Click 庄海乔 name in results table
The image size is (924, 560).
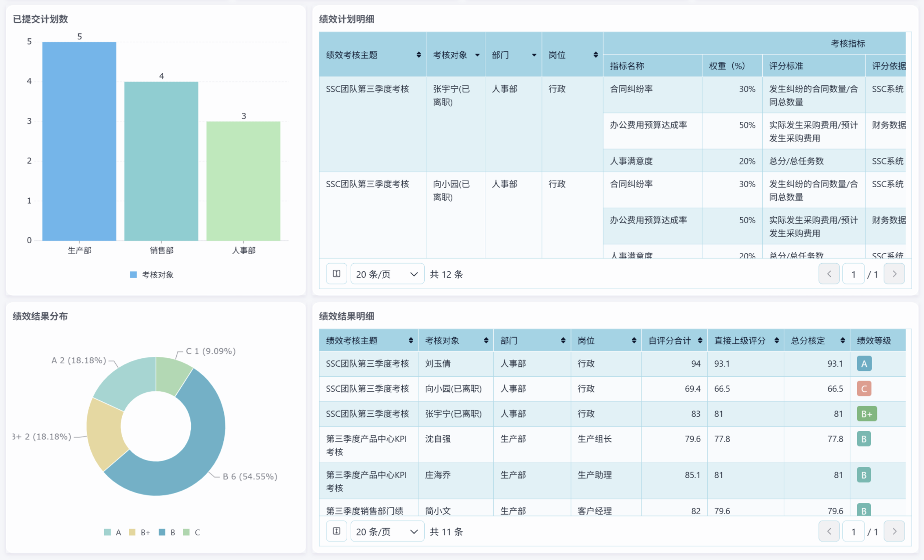[438, 475]
